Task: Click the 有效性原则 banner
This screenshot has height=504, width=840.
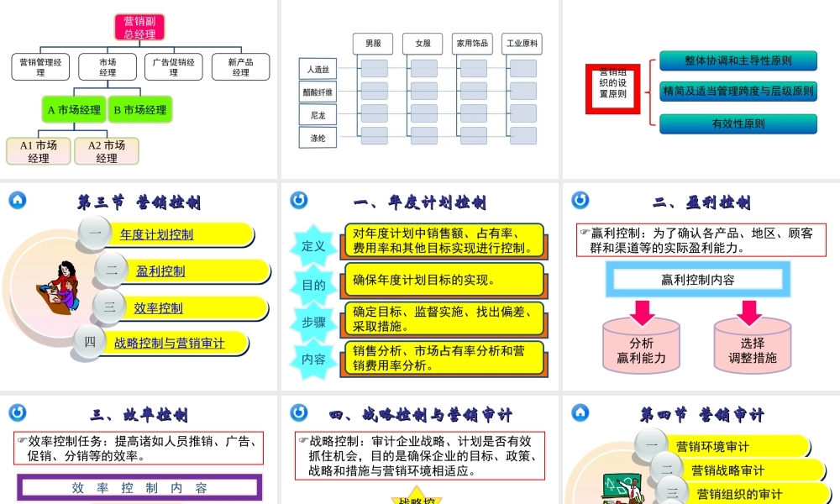Action: click(x=737, y=124)
